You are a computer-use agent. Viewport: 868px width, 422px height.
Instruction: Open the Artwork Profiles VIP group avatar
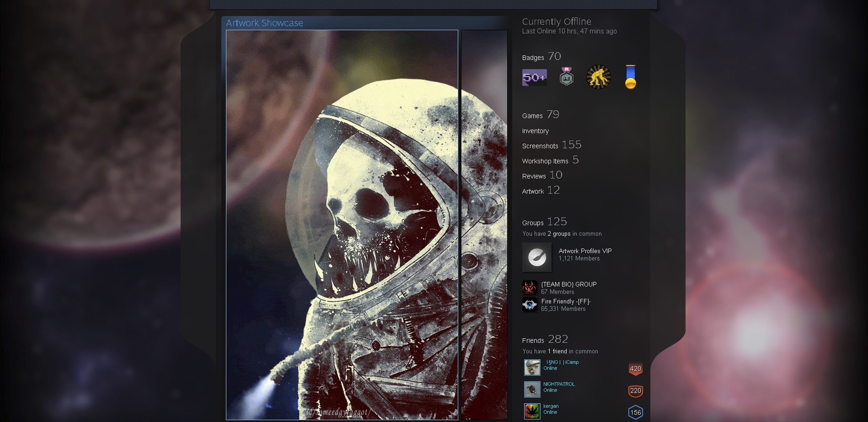[537, 257]
